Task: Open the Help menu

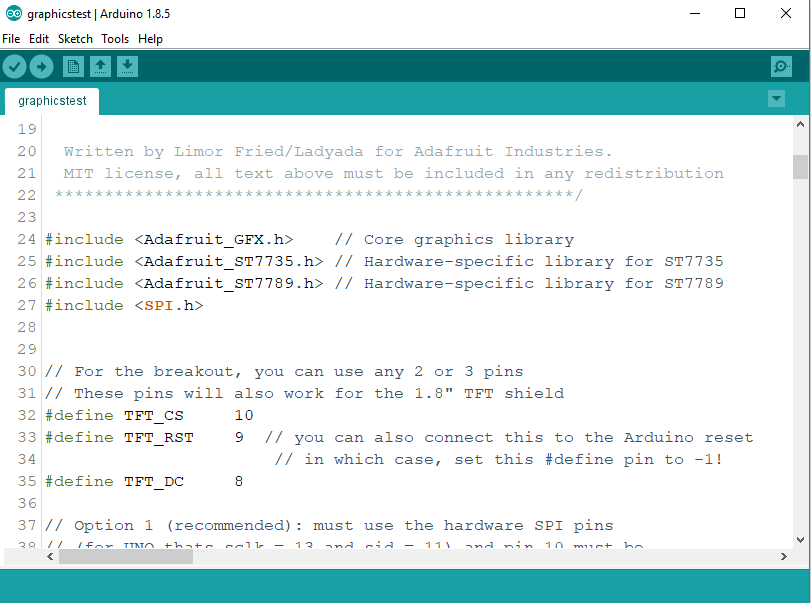Action: [x=150, y=39]
